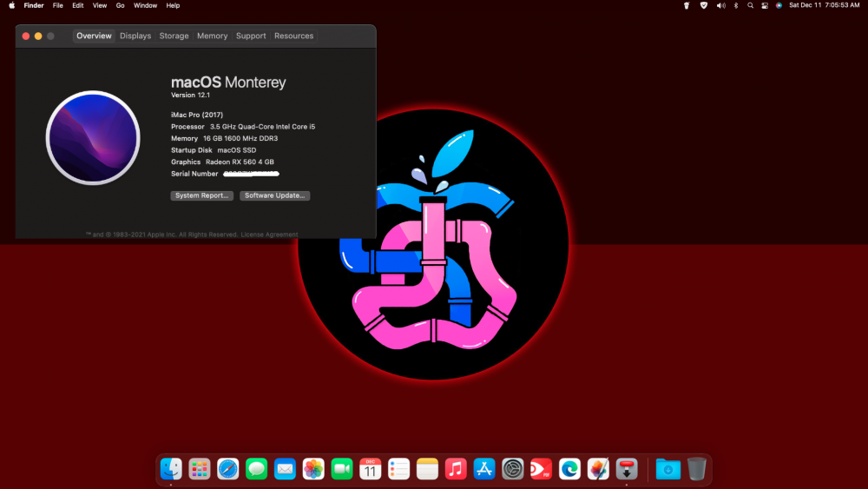Image resolution: width=868 pixels, height=489 pixels.
Task: Open the red PDF app in dock
Action: pos(542,469)
